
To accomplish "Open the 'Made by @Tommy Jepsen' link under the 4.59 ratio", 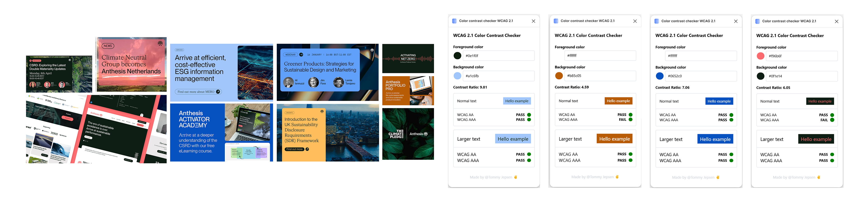I will [x=595, y=177].
